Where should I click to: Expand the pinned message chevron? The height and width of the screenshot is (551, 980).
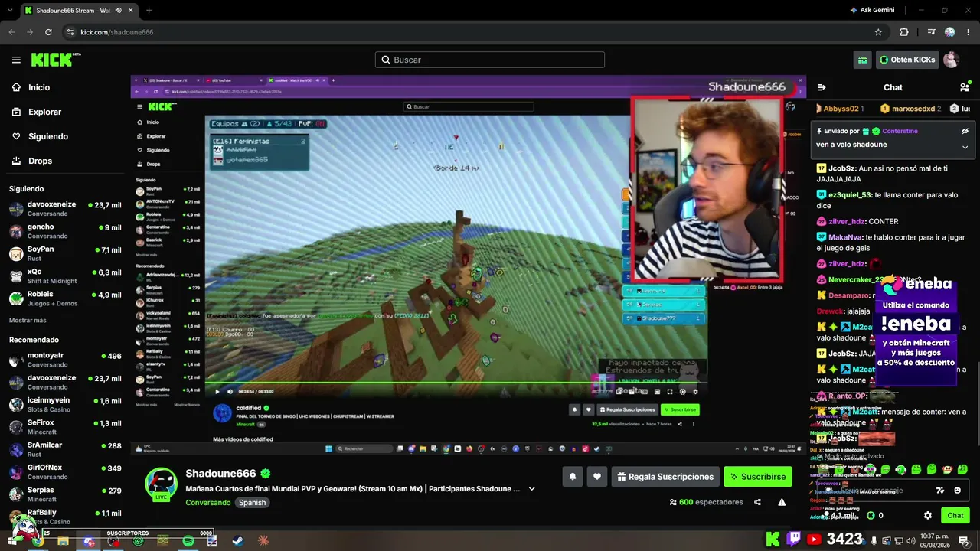(x=965, y=147)
